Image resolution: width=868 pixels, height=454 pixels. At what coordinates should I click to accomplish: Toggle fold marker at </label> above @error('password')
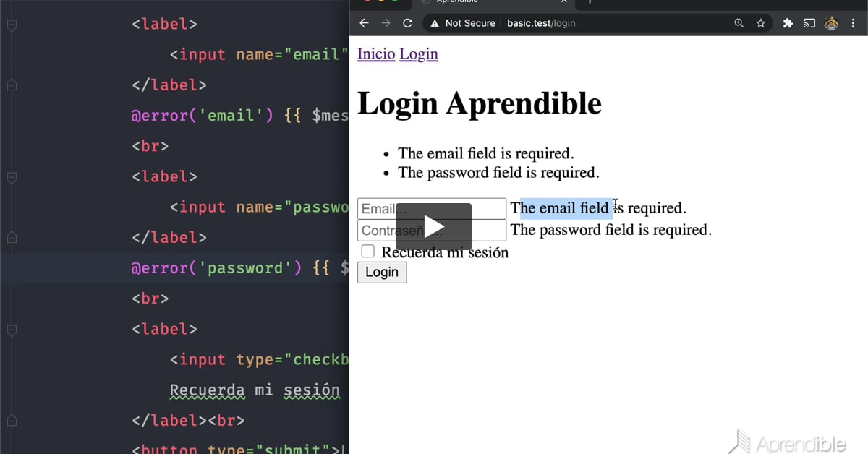(12, 238)
